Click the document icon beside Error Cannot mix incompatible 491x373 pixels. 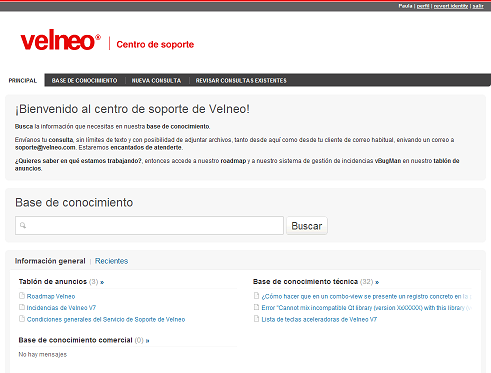[256, 307]
